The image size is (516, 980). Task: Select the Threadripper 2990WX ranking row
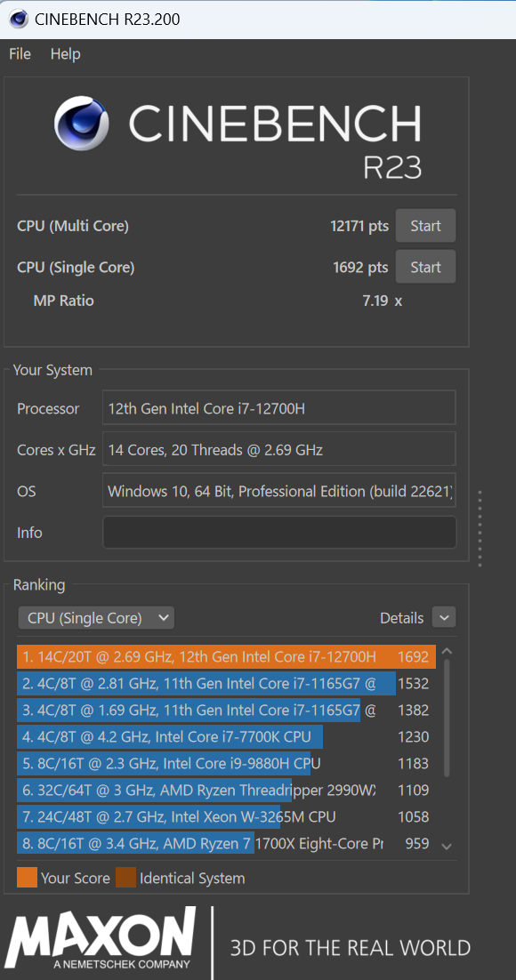(x=226, y=790)
